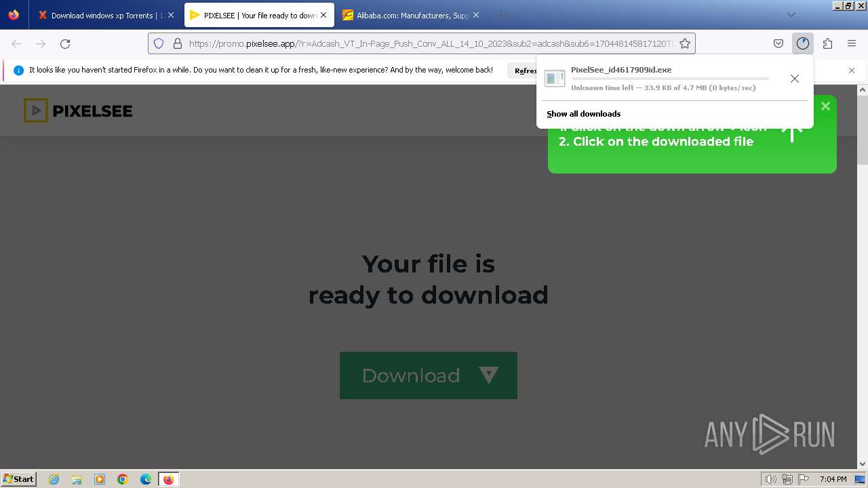Launch Internet Explorer from taskbar
The image size is (868, 488).
click(54, 479)
